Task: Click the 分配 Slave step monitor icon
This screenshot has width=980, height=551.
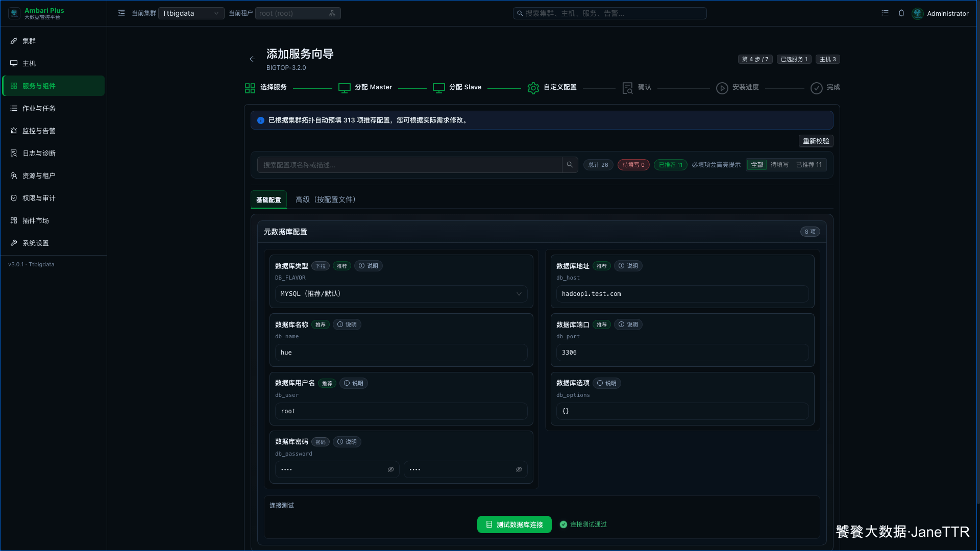Action: coord(439,88)
